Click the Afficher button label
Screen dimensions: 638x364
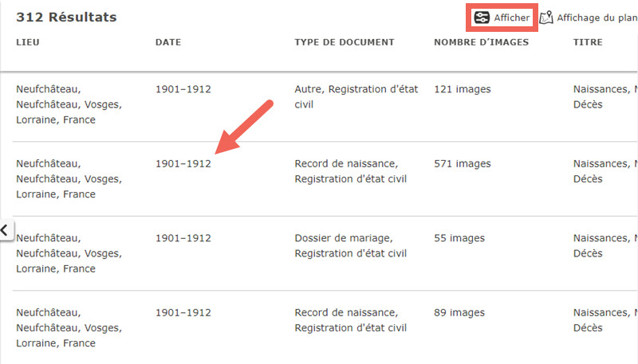click(512, 18)
